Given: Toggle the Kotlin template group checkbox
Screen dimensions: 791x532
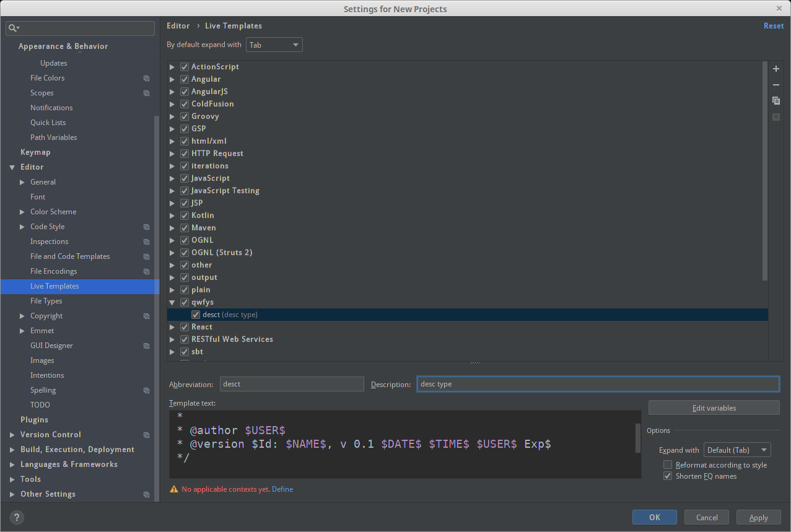Looking at the screenshot, I should point(185,216).
